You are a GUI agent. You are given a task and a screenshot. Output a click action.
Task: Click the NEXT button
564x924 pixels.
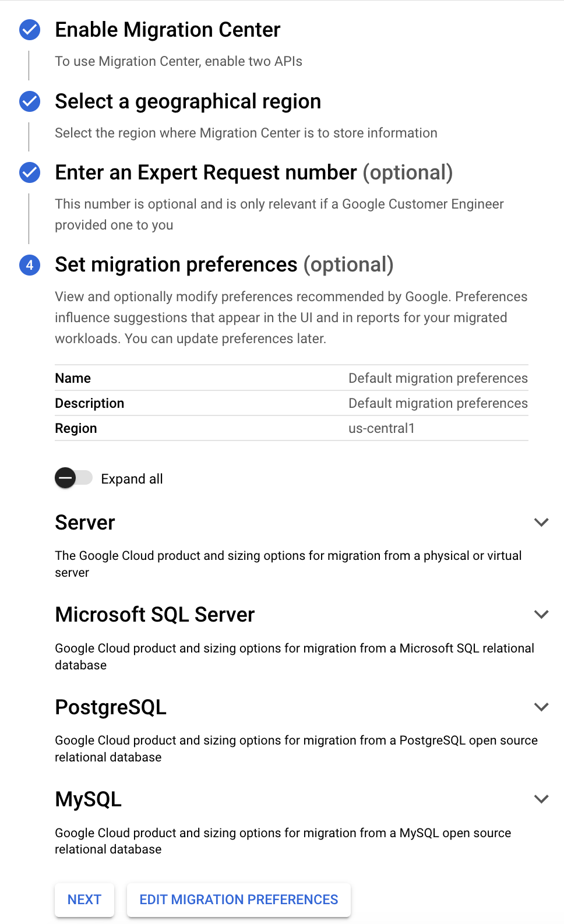pos(84,899)
